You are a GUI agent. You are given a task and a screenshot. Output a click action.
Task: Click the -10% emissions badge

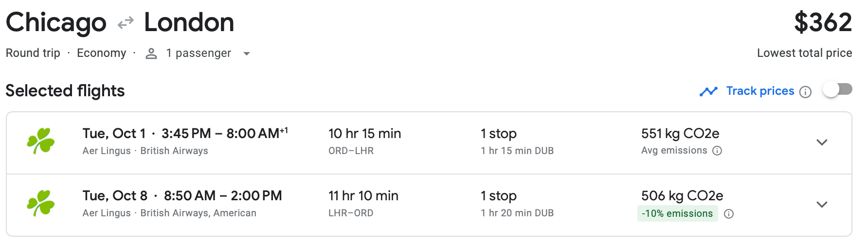click(677, 213)
